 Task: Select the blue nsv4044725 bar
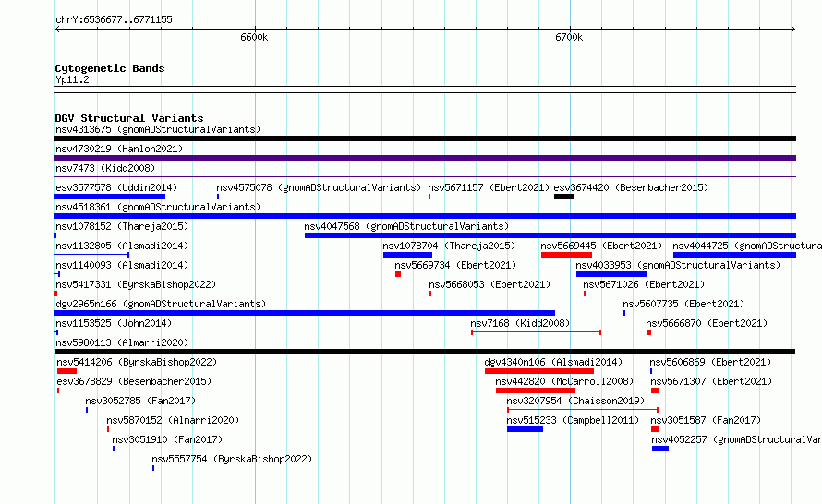(734, 255)
